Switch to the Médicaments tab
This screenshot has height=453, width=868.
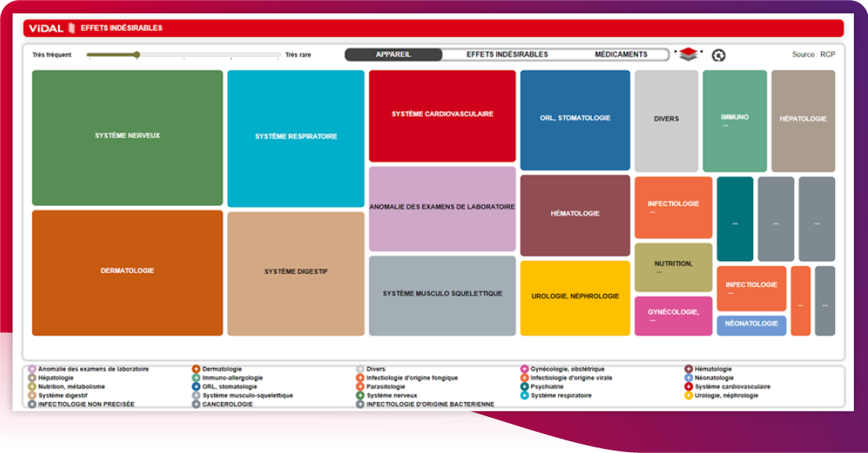[620, 54]
